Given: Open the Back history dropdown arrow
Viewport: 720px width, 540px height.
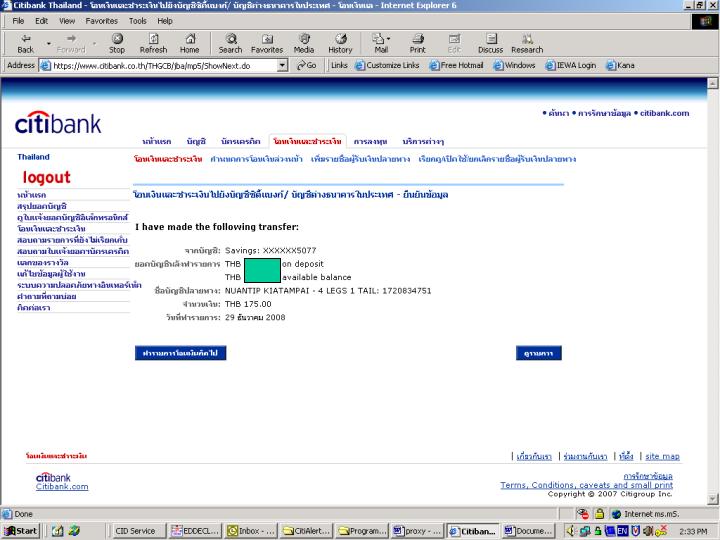Looking at the screenshot, I should click(48, 44).
